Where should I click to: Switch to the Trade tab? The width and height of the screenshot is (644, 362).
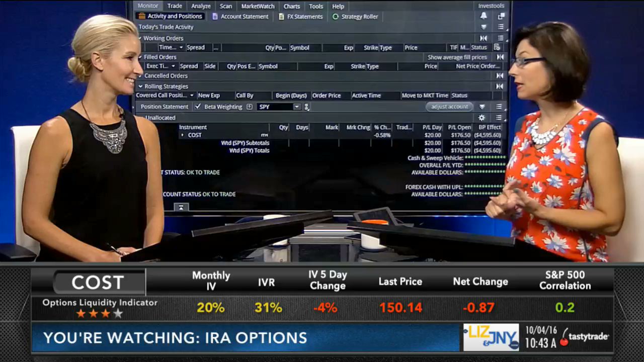coord(175,6)
